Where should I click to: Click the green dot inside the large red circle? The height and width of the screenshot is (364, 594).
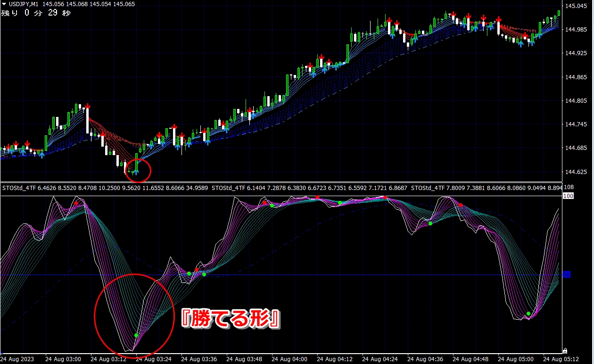click(136, 335)
